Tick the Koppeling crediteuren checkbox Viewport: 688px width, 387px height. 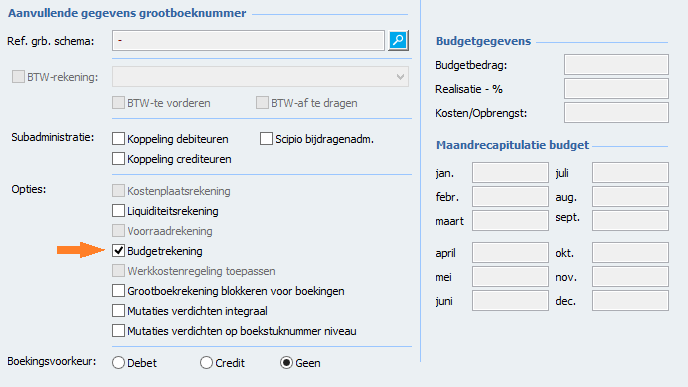tap(118, 159)
